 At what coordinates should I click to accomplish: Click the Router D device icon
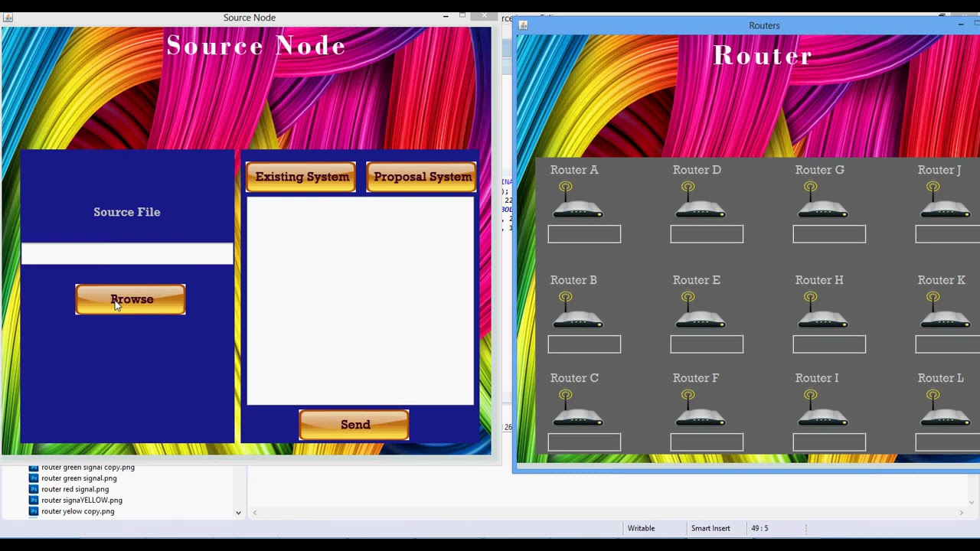(700, 201)
